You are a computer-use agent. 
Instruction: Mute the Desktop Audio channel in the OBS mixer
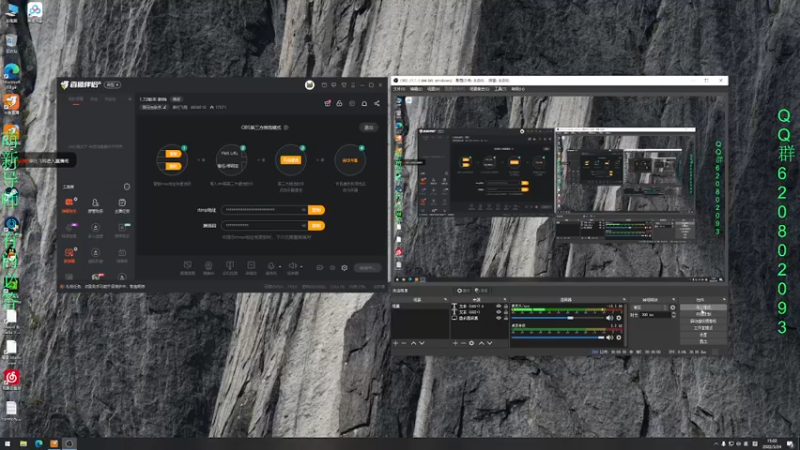click(x=609, y=337)
